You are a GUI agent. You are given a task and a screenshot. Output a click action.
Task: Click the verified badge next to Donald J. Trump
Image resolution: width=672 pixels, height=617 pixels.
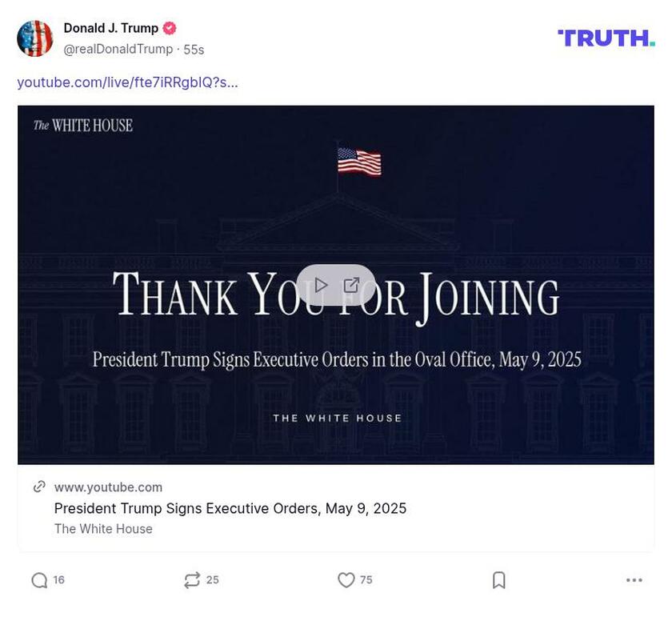[x=169, y=27]
